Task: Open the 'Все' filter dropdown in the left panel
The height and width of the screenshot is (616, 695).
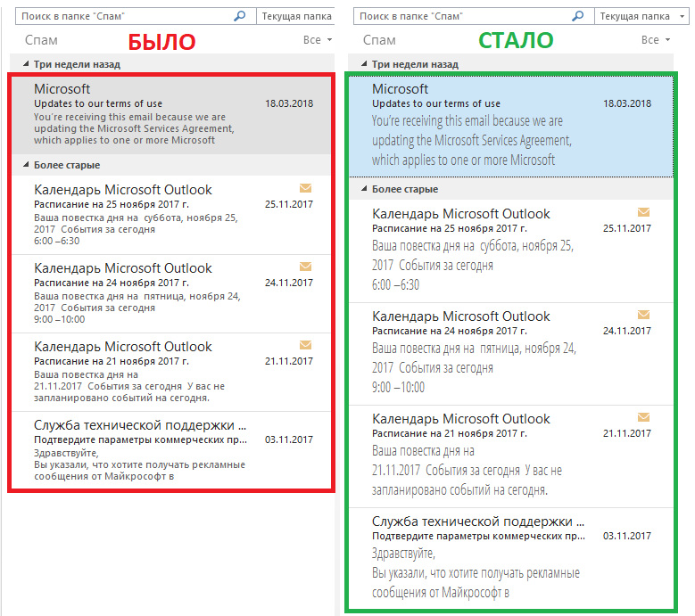Action: click(x=318, y=40)
